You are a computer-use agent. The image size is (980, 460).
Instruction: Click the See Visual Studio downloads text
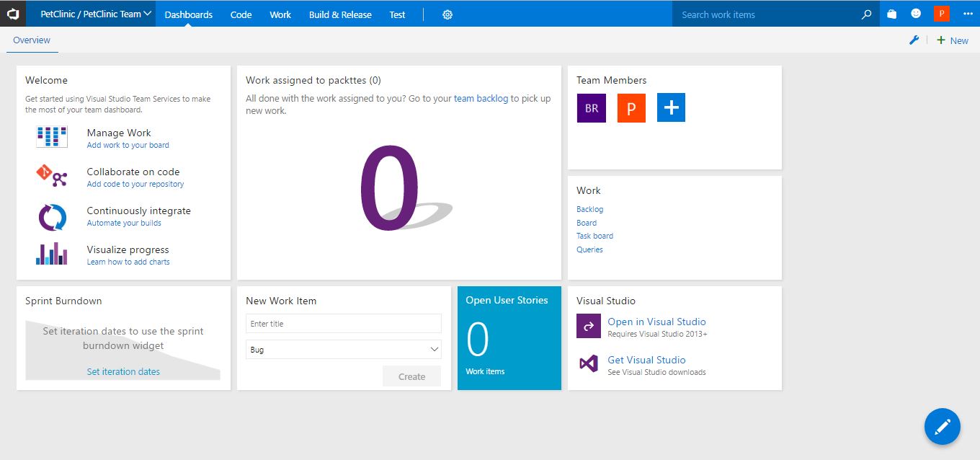656,372
